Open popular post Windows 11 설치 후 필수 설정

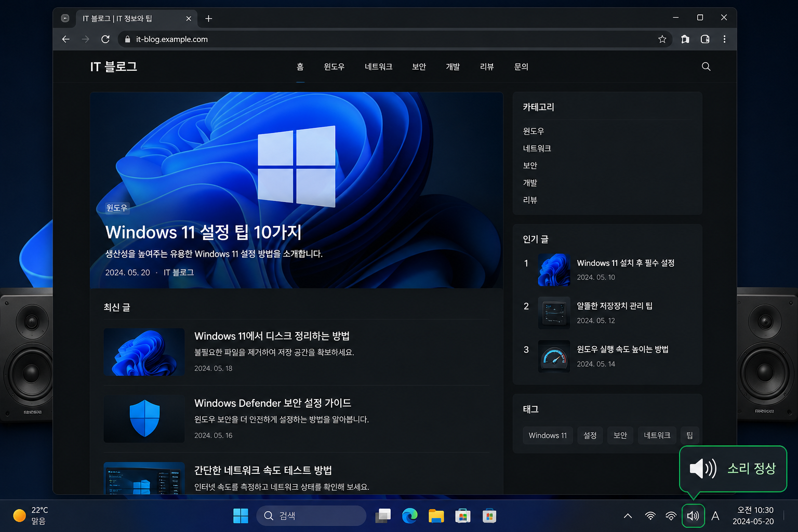[x=626, y=263]
